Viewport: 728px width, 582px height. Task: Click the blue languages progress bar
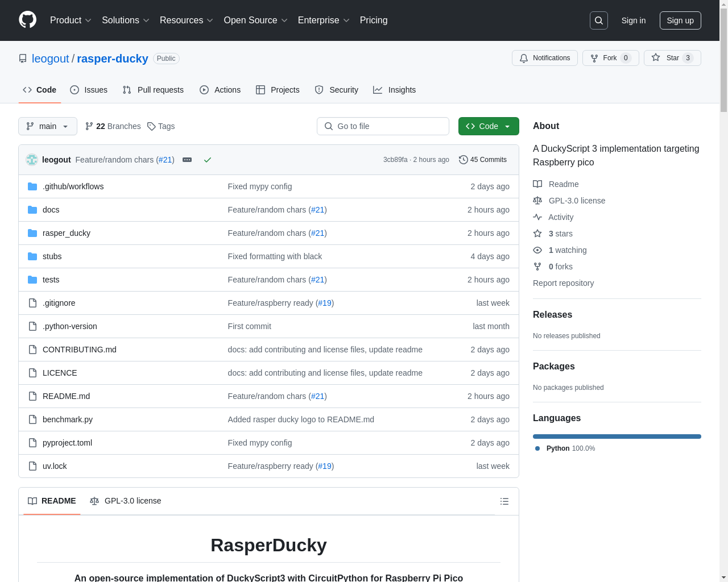(617, 436)
